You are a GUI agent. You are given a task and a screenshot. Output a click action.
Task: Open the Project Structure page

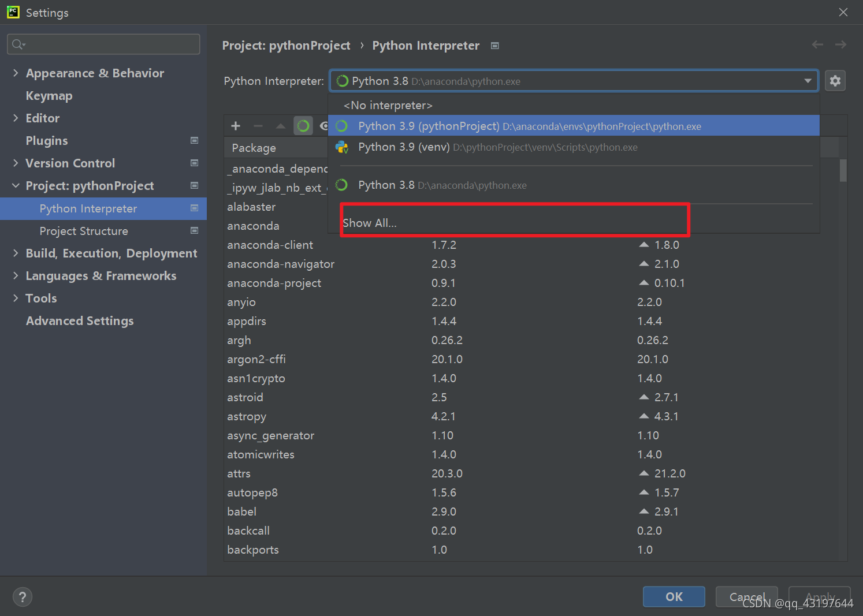84,231
